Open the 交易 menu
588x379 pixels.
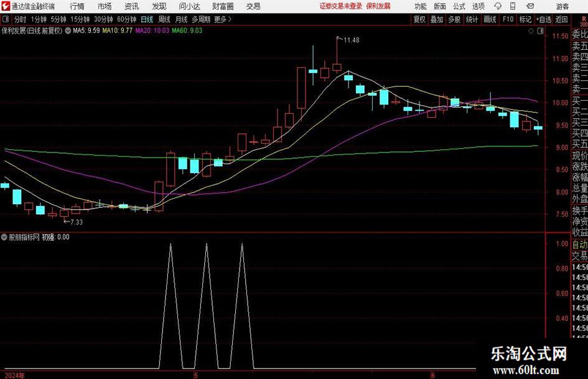tap(253, 6)
